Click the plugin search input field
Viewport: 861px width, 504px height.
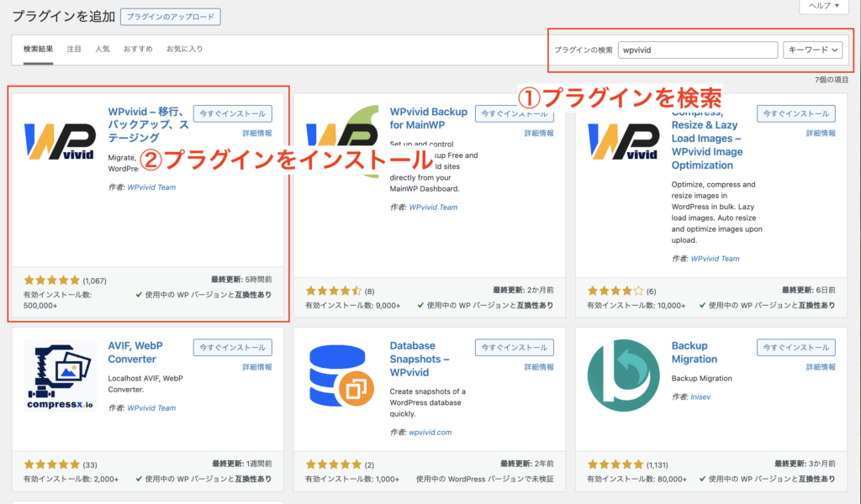coord(697,50)
